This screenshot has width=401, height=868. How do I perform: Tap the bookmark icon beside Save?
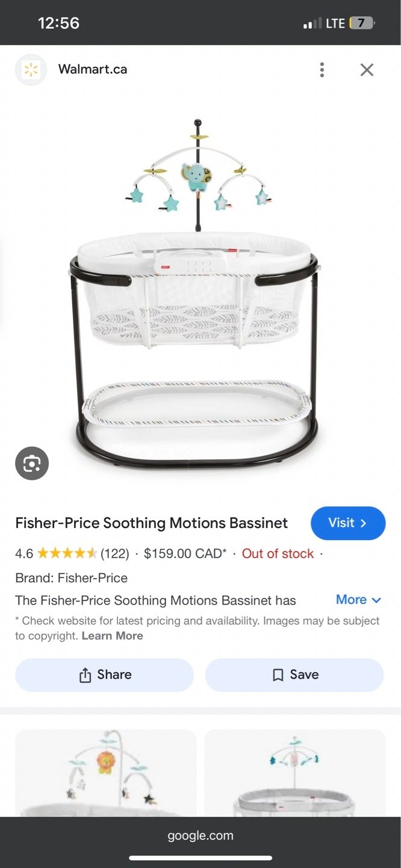[278, 675]
